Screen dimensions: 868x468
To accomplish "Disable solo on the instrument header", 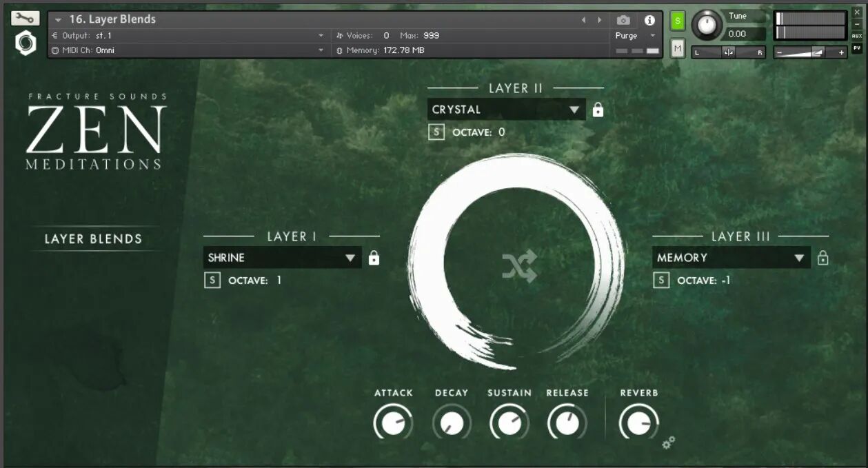I will [676, 21].
